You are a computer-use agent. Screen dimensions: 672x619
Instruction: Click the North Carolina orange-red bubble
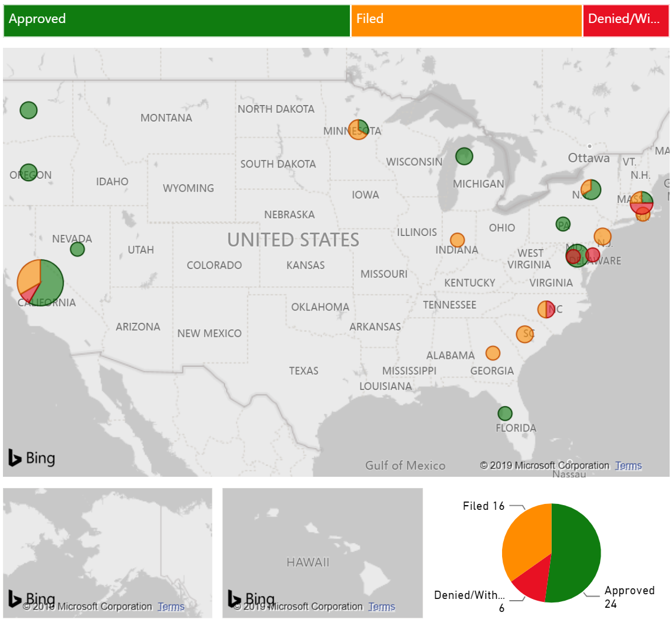(x=546, y=309)
